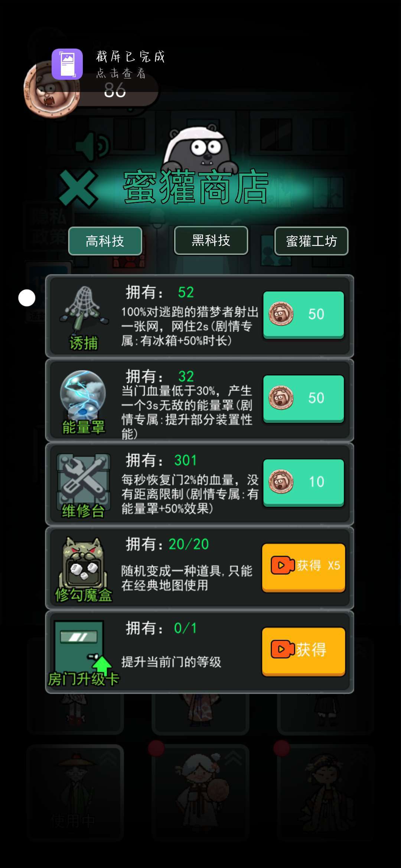Buy 能量罩 for 50 coins

pos(304,398)
